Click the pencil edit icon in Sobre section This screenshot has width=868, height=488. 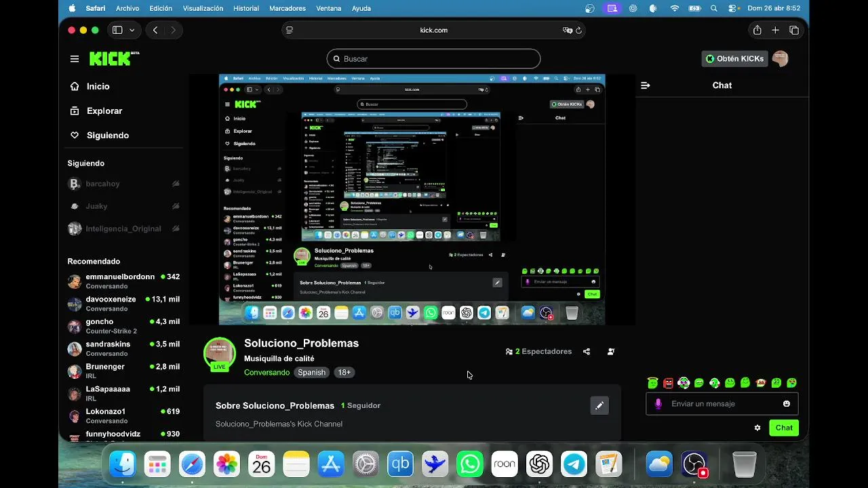(599, 405)
